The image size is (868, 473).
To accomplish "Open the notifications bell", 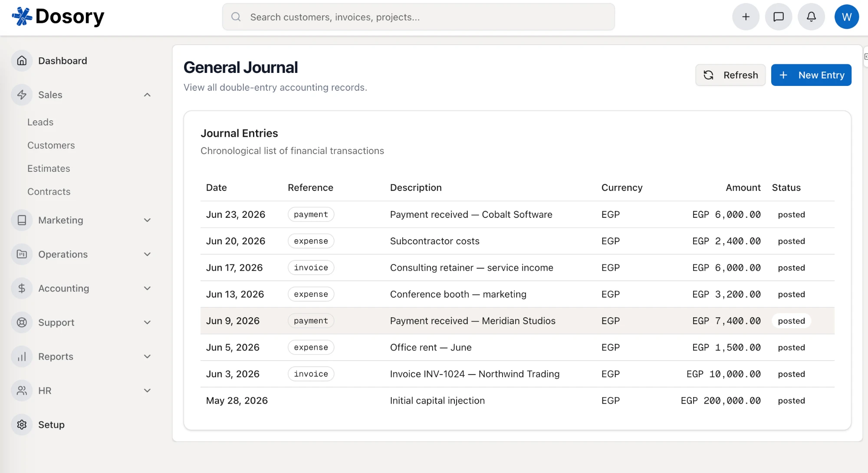I will 811,17.
